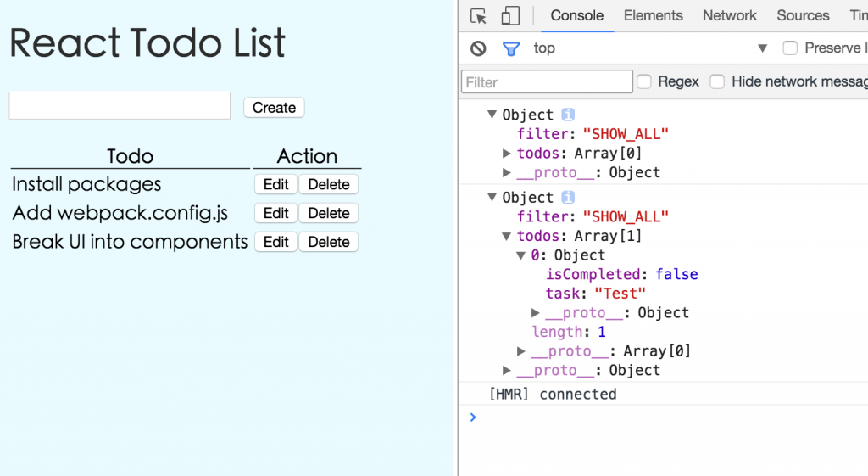
Task: Clear the console with the ban icon
Action: tap(478, 48)
